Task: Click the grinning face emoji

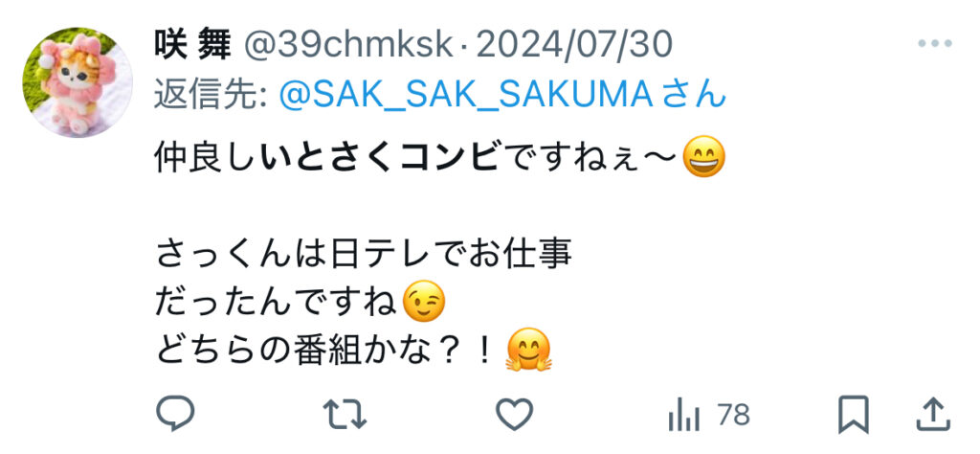Action: (x=703, y=157)
